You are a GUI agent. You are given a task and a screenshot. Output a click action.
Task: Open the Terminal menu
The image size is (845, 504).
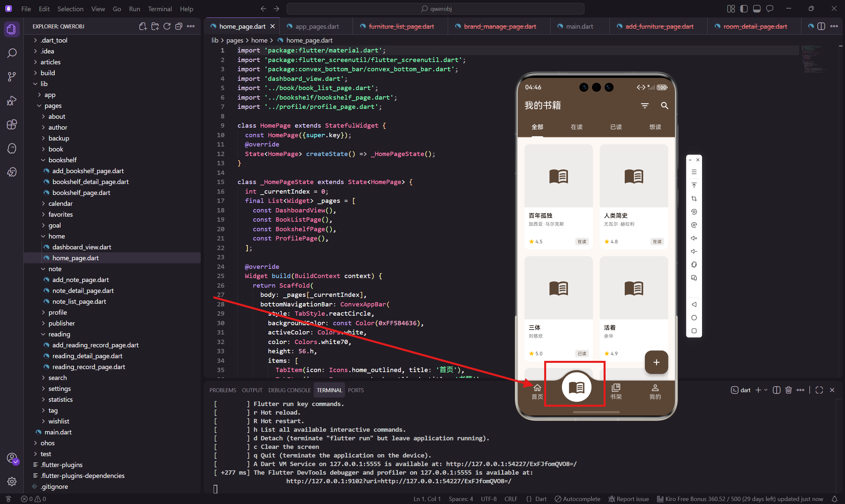(x=159, y=9)
